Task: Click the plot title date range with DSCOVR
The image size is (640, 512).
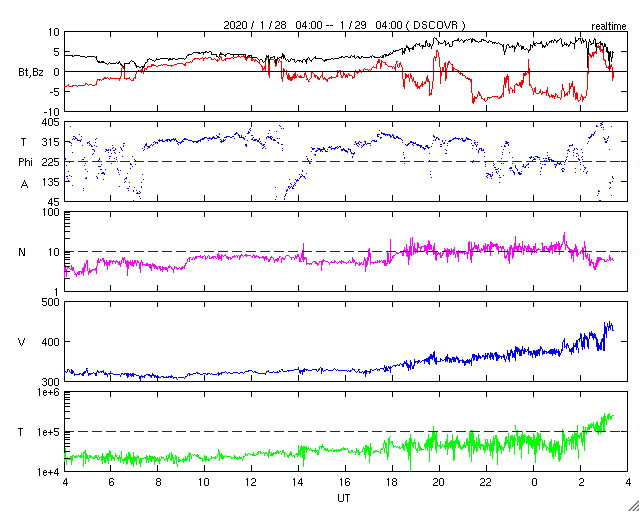Action: pos(344,25)
